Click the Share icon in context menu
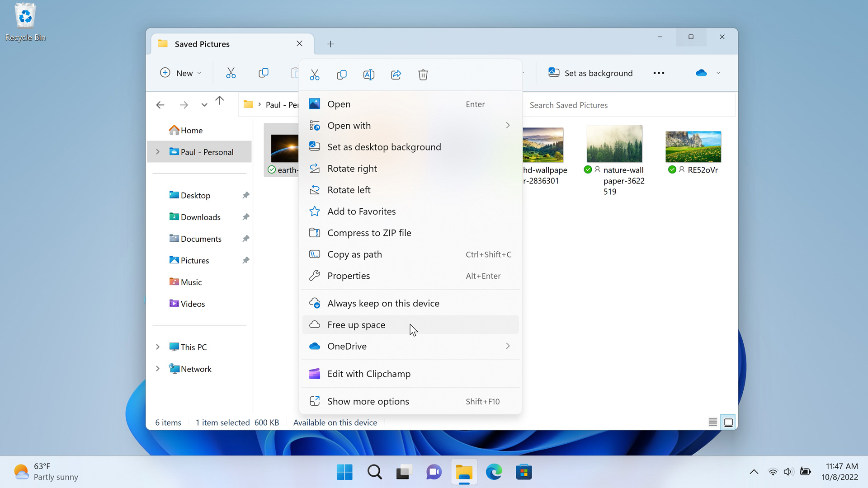The width and height of the screenshot is (868, 488). (x=396, y=75)
